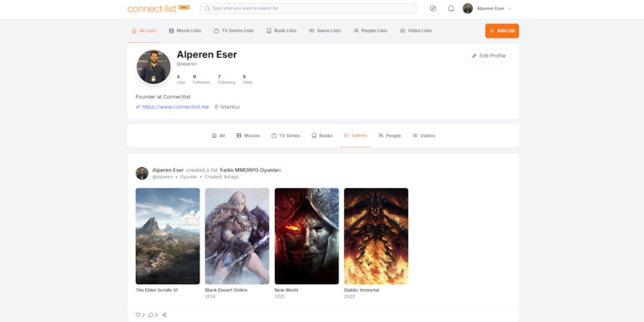Screen dimensions: 644x322
Task: Click the location pin icon near İstanbul
Action: pos(216,107)
